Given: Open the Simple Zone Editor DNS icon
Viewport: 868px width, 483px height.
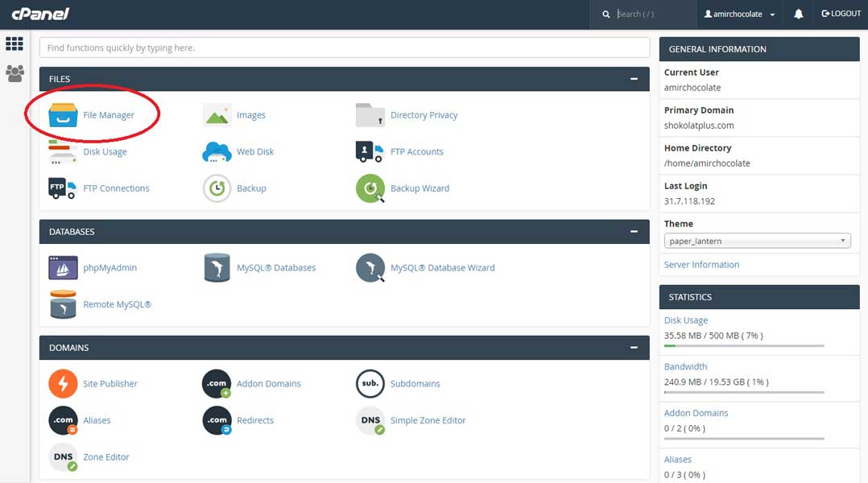Looking at the screenshot, I should click(370, 420).
